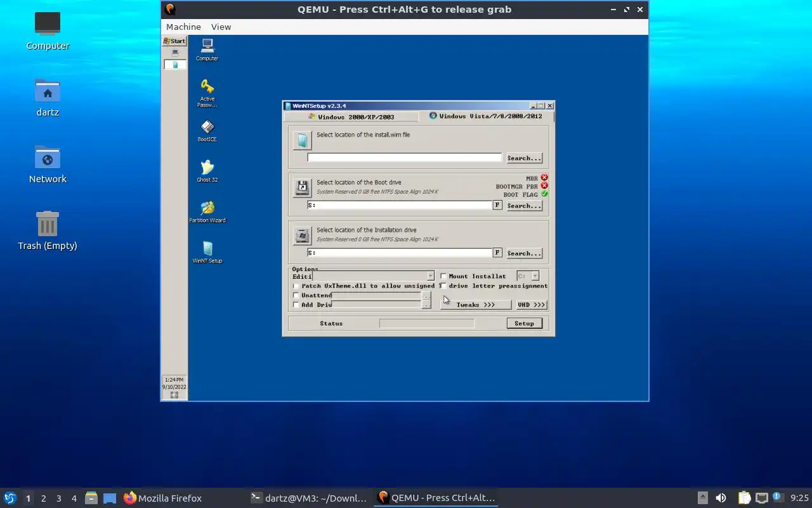Click Search for Installation drive
The width and height of the screenshot is (812, 508).
pos(524,253)
